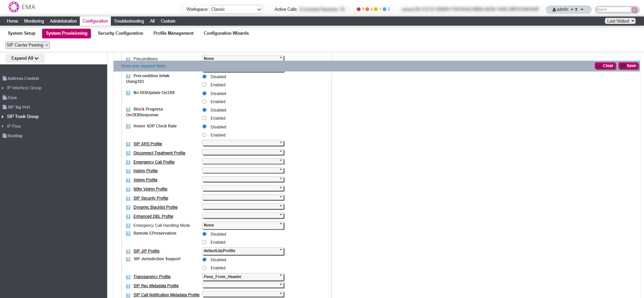The width and height of the screenshot is (644, 298).
Task: Click into the Search input field
Action: pos(613,9)
